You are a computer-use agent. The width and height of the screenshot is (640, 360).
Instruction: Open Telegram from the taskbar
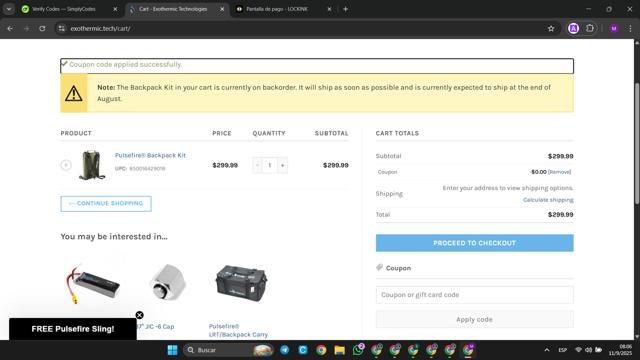pyautogui.click(x=284, y=350)
